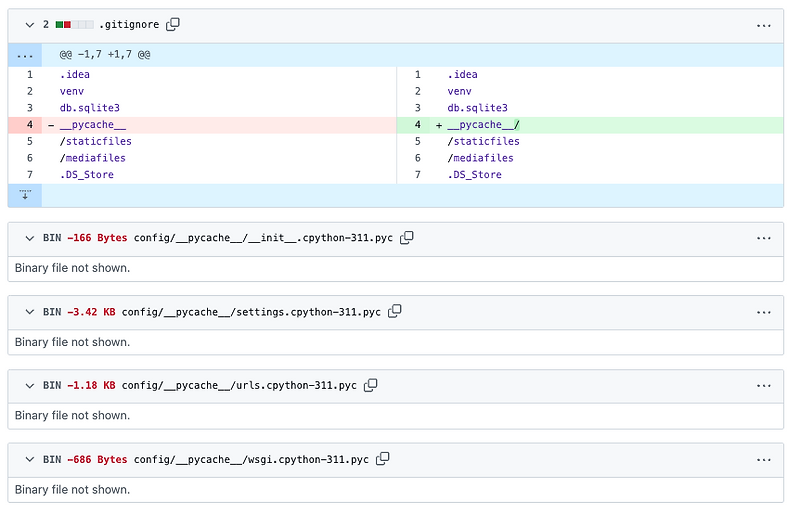Click .DS_Store on the right side

(x=474, y=175)
